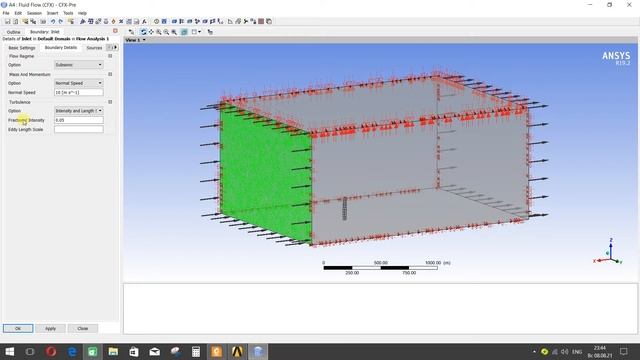Click the Zoom In magnifier in the viewer toolbar

pyautogui.click(x=159, y=32)
